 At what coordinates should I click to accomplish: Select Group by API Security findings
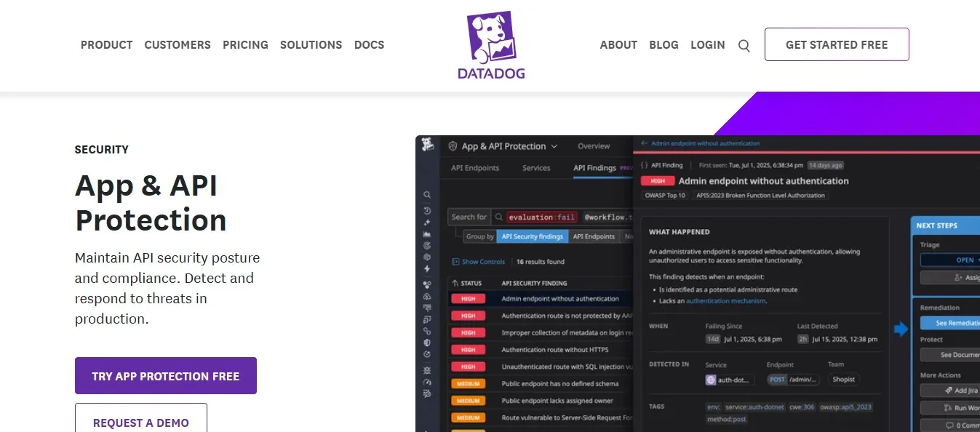(x=533, y=236)
